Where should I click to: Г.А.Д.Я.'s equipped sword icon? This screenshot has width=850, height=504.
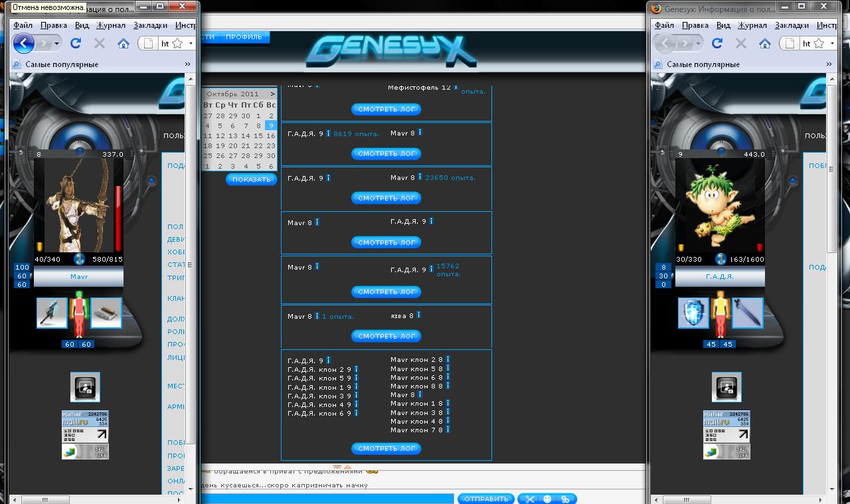(x=748, y=313)
